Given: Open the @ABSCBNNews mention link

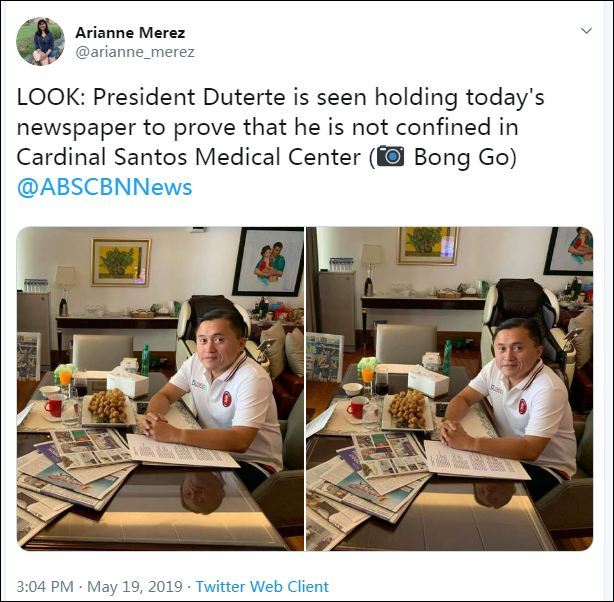Looking at the screenshot, I should coord(104,187).
